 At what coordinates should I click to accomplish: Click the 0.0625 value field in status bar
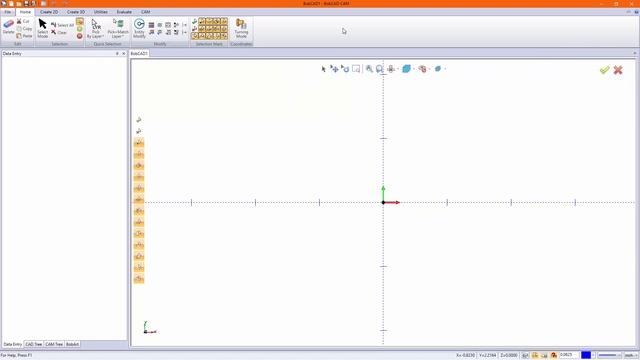(x=569, y=355)
